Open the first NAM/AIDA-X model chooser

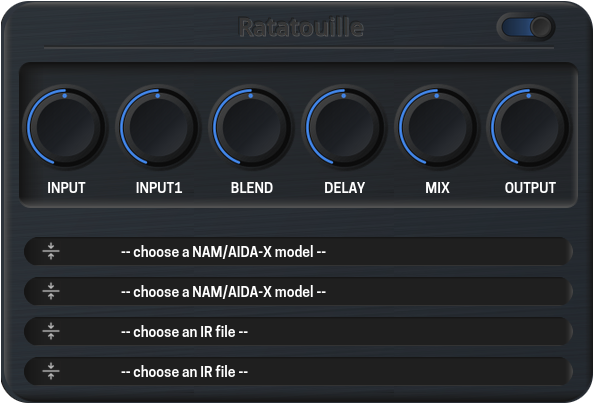(x=299, y=251)
